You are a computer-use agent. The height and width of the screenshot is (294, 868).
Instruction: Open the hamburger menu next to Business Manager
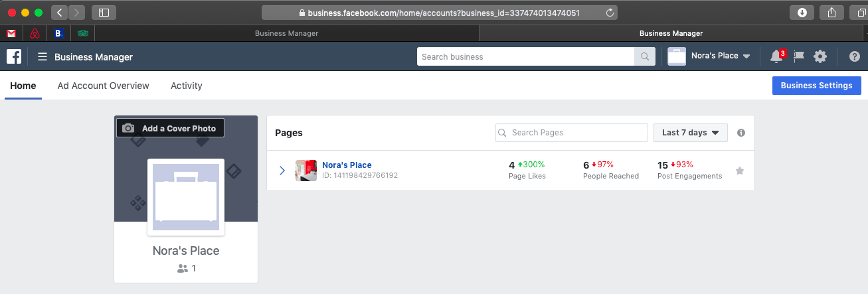[43, 57]
